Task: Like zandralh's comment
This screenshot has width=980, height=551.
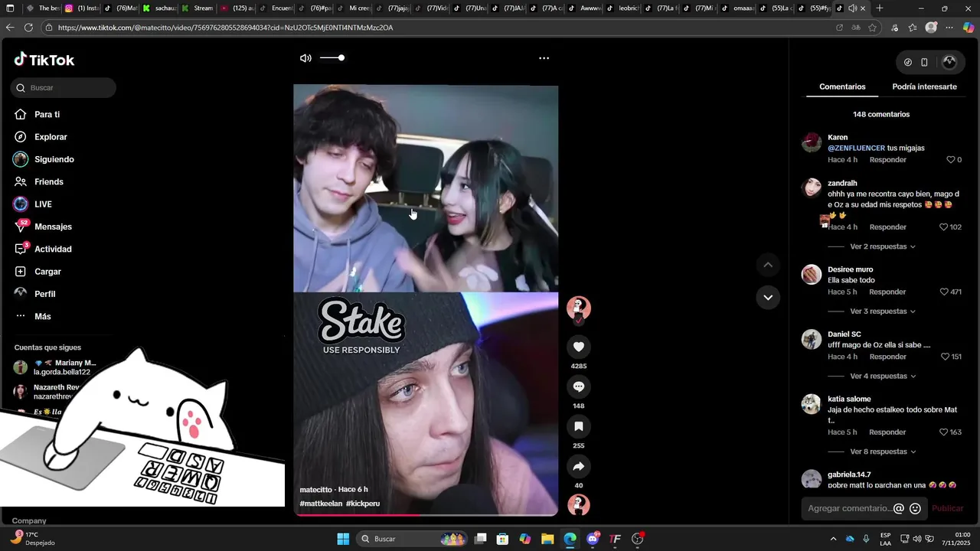Action: (x=944, y=227)
